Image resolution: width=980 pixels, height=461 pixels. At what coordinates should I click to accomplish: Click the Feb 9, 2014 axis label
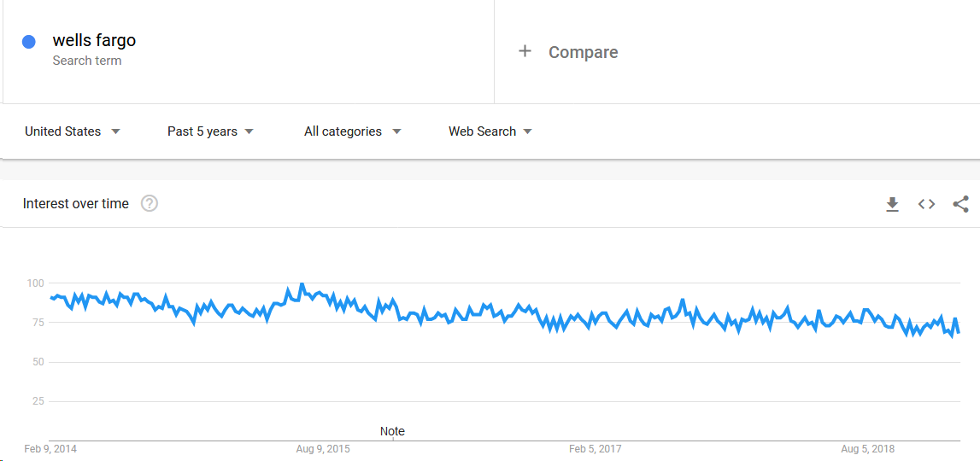click(50, 449)
